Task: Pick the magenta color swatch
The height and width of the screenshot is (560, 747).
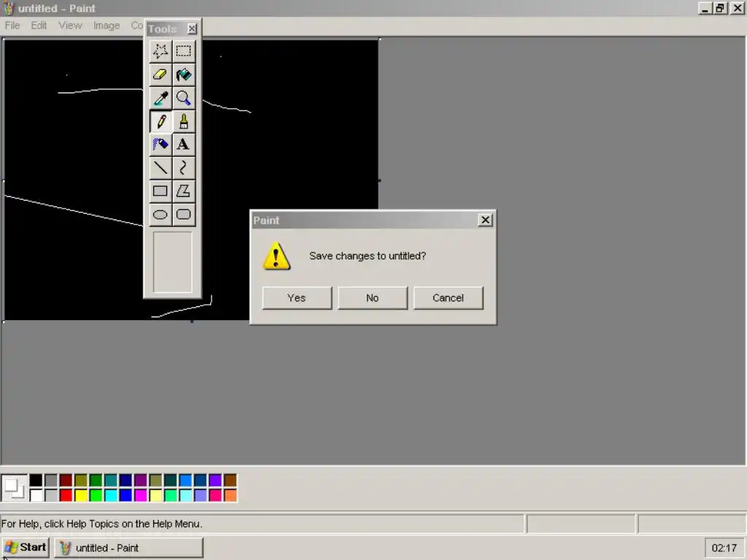Action: [141, 495]
